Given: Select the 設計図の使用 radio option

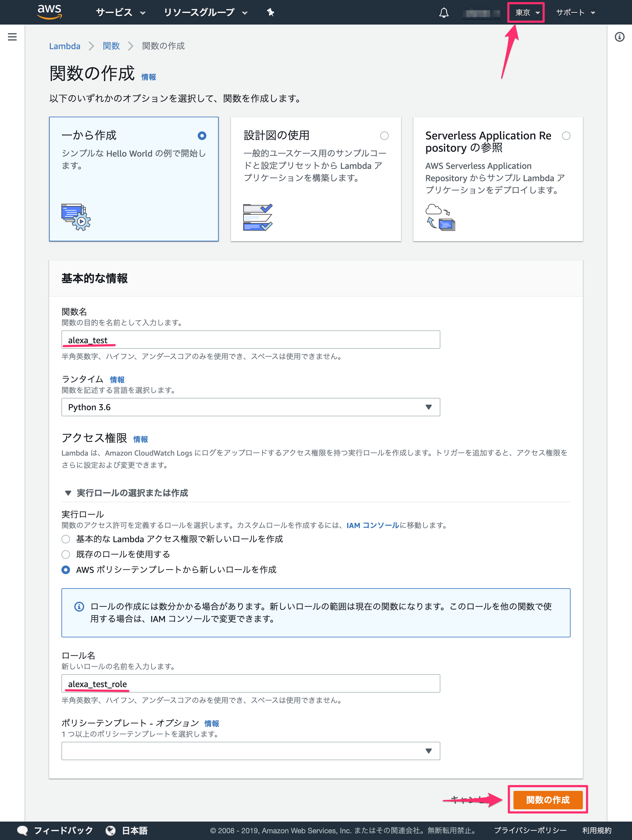Looking at the screenshot, I should [x=384, y=136].
